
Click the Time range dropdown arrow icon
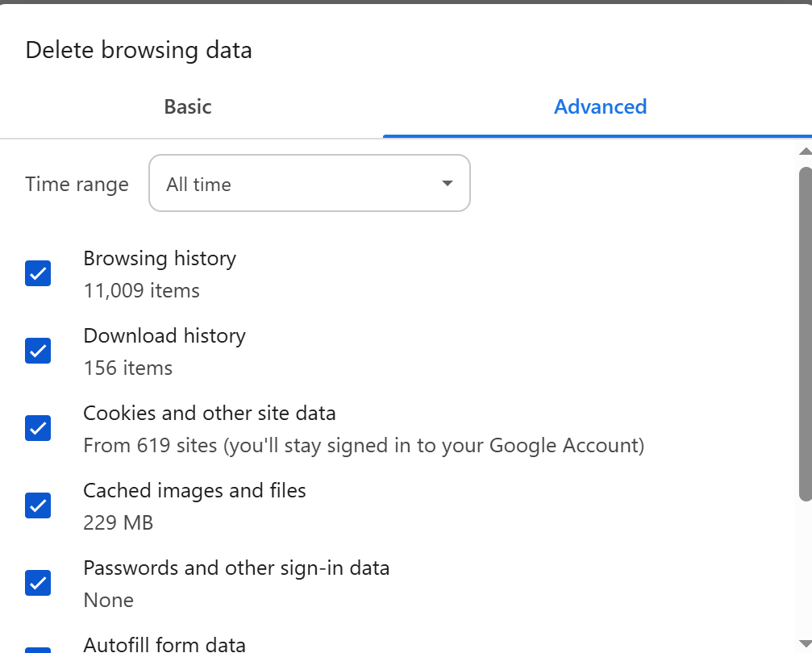pyautogui.click(x=448, y=183)
